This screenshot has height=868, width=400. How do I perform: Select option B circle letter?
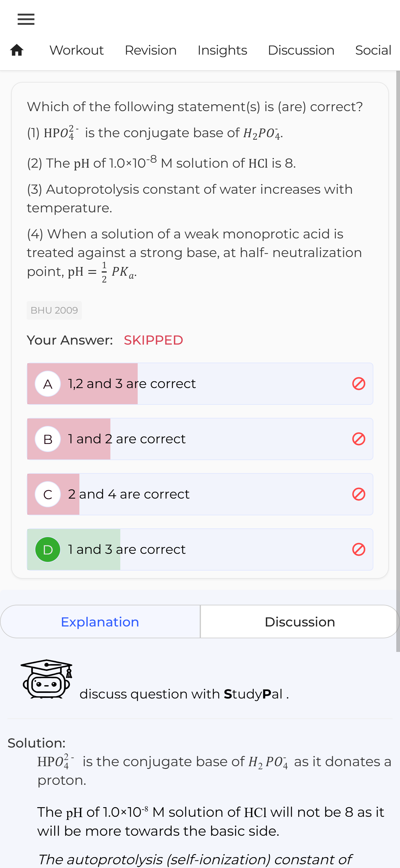coord(48,439)
